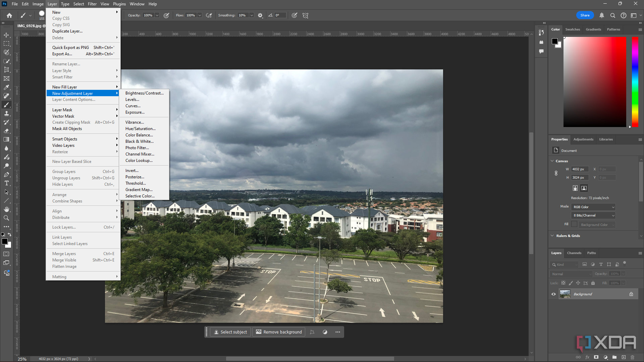Switch to Adjustments tab
644x362 pixels.
coord(583,139)
